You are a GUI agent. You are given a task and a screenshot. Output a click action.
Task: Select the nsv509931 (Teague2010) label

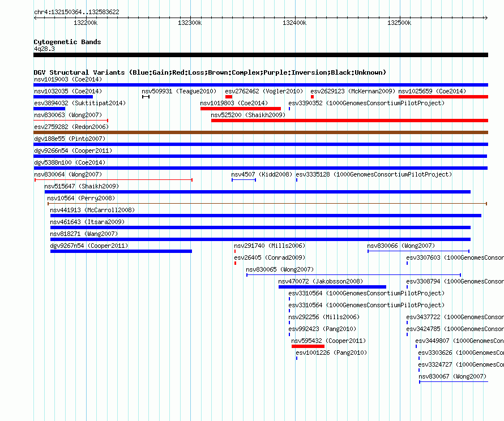click(179, 91)
